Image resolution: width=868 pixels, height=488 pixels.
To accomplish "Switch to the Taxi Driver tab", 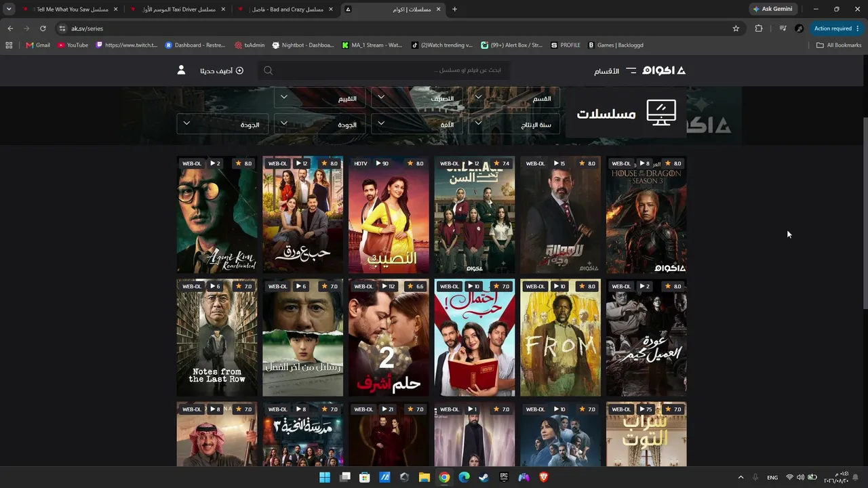I will 178,9.
